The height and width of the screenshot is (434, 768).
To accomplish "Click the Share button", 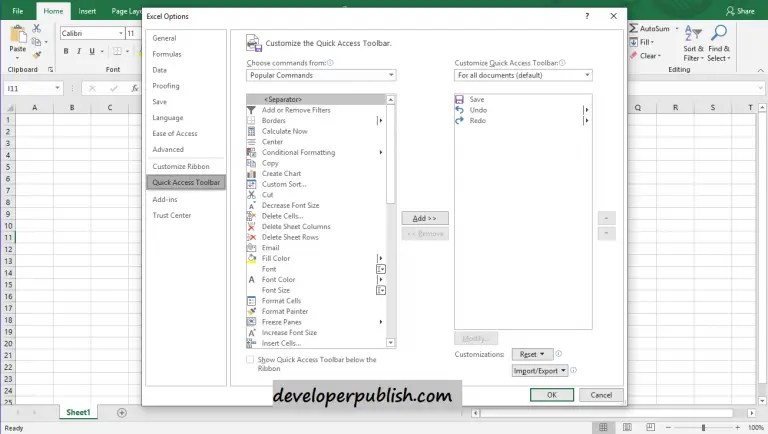I will tap(740, 11).
